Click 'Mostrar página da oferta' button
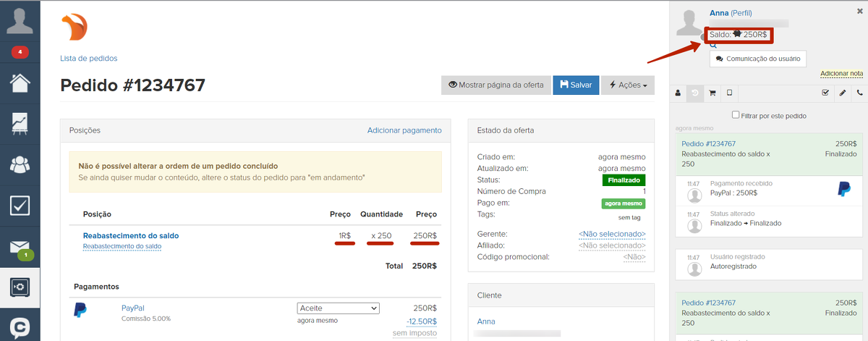The height and width of the screenshot is (341, 868). 496,85
